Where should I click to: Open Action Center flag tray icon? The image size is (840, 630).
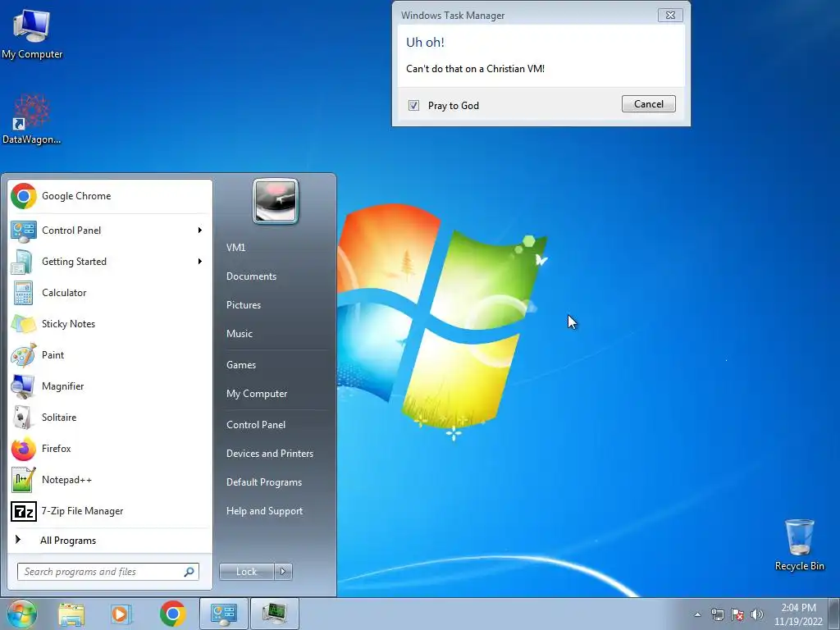tap(737, 614)
